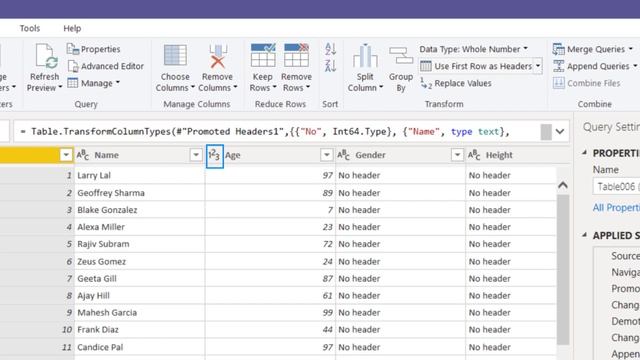Click the data grid vertical scrollbar thumb

tap(563, 269)
